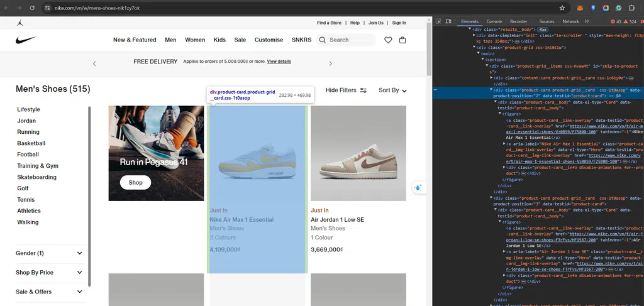Open site information icon in address bar
Image resolution: width=644 pixels, height=306 pixels.
tap(47, 8)
